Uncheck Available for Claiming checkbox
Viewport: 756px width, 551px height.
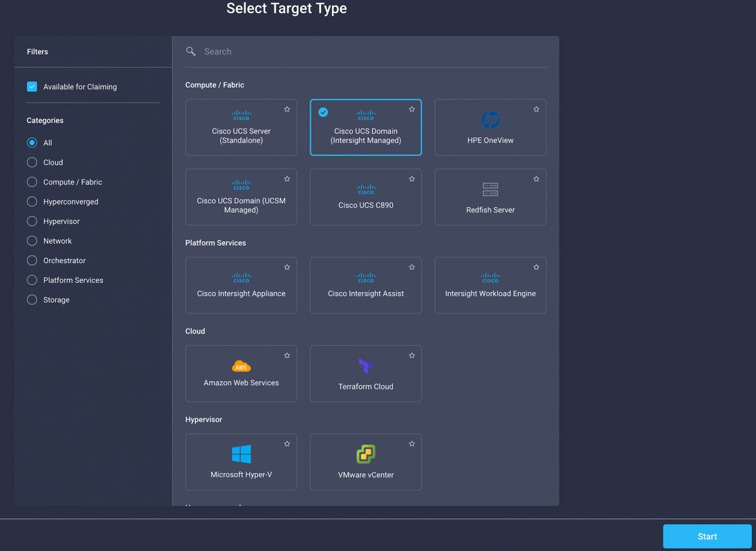(x=32, y=87)
